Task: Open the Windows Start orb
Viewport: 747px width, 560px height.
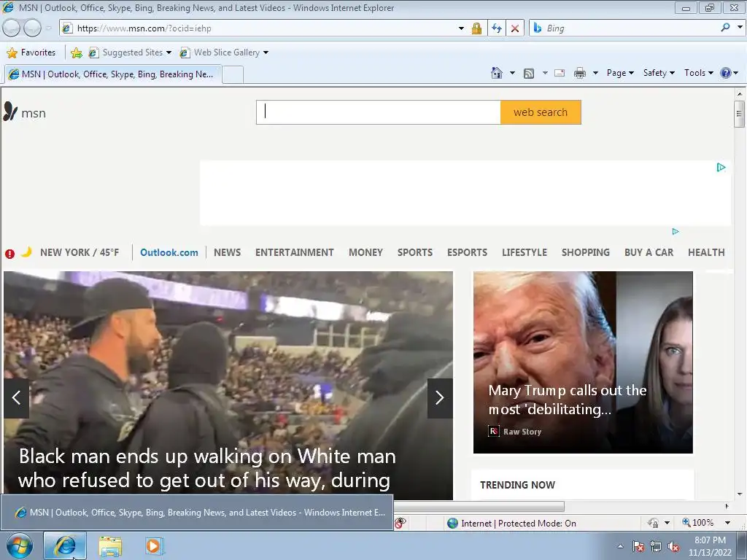Action: (19, 545)
